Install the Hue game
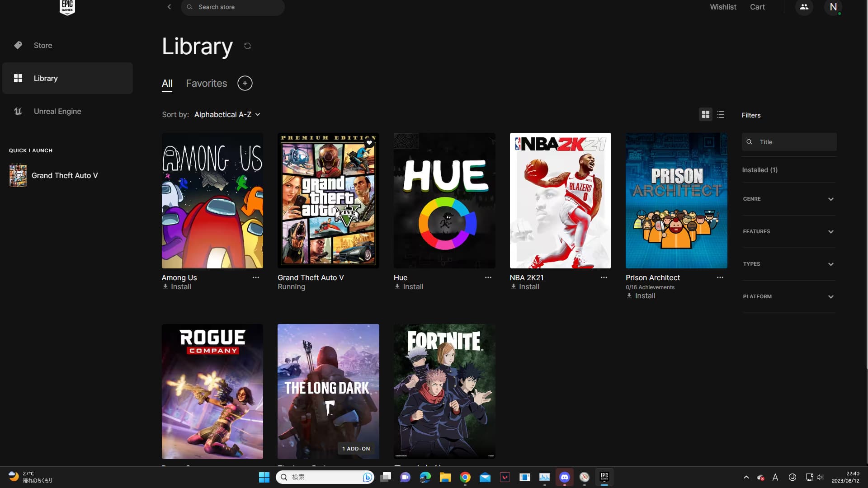This screenshot has height=488, width=868. [x=409, y=286]
